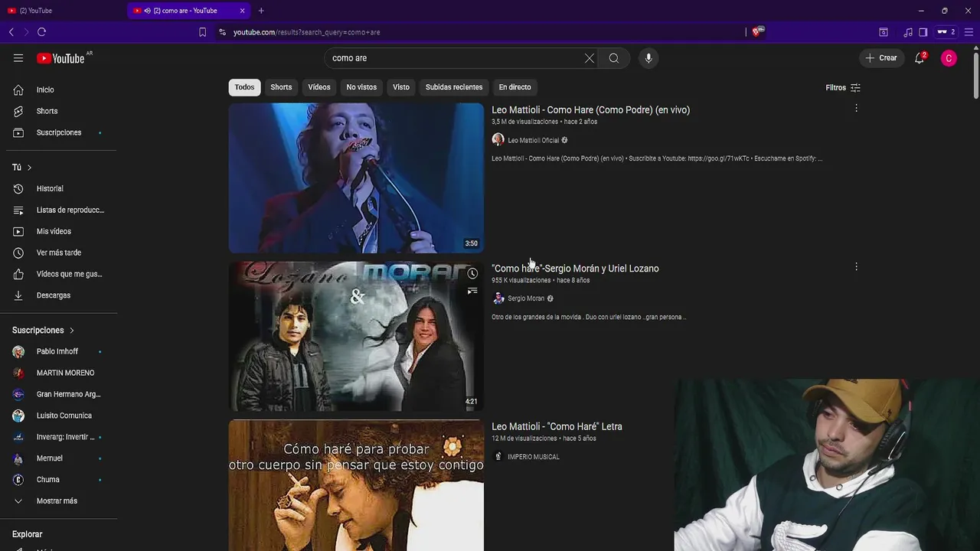Viewport: 980px width, 551px height.
Task: Select the Visto filter chip
Action: coord(401,87)
